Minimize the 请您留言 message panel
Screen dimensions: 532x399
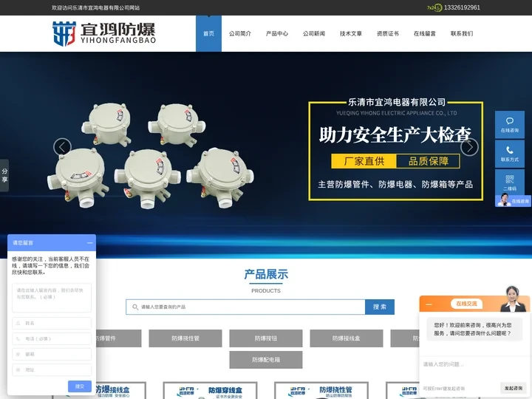(90, 243)
